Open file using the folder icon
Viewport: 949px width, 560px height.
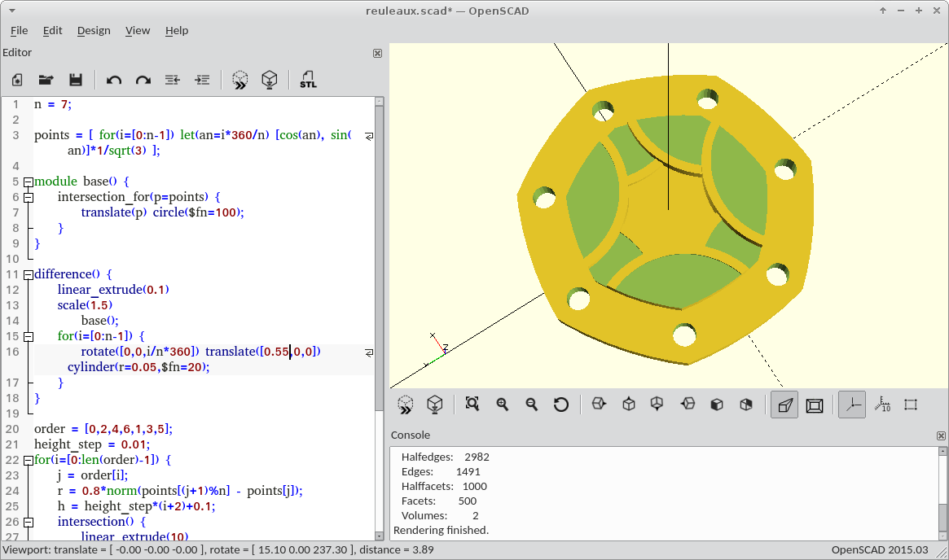point(46,80)
